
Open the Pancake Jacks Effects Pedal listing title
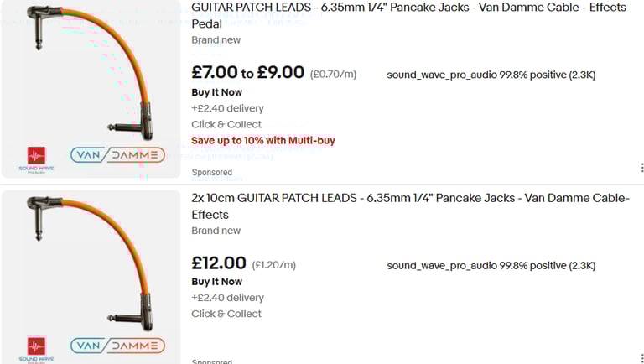coord(408,15)
